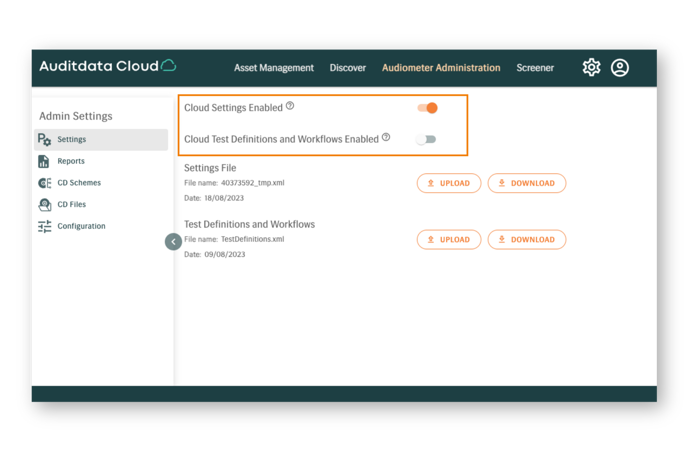The height and width of the screenshot is (463, 700).
Task: Open the Asset Management tab
Action: pyautogui.click(x=273, y=68)
